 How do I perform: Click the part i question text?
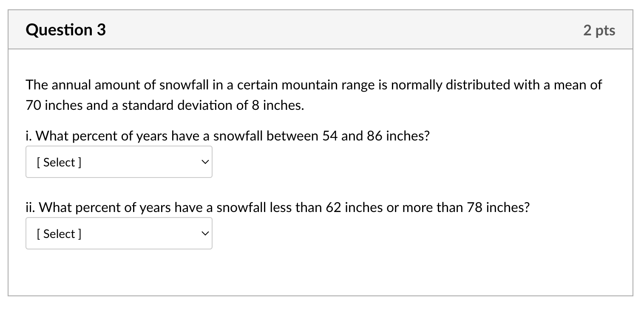tap(228, 136)
